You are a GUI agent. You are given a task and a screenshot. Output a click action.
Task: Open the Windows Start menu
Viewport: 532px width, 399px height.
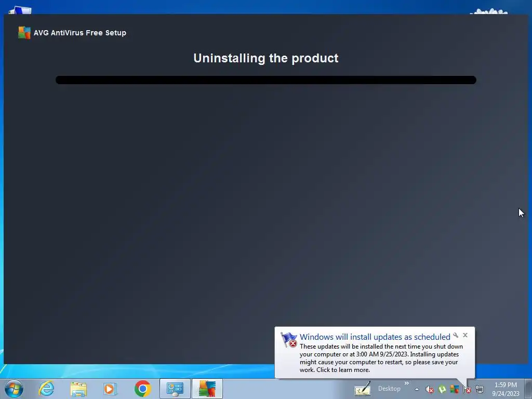[14, 389]
